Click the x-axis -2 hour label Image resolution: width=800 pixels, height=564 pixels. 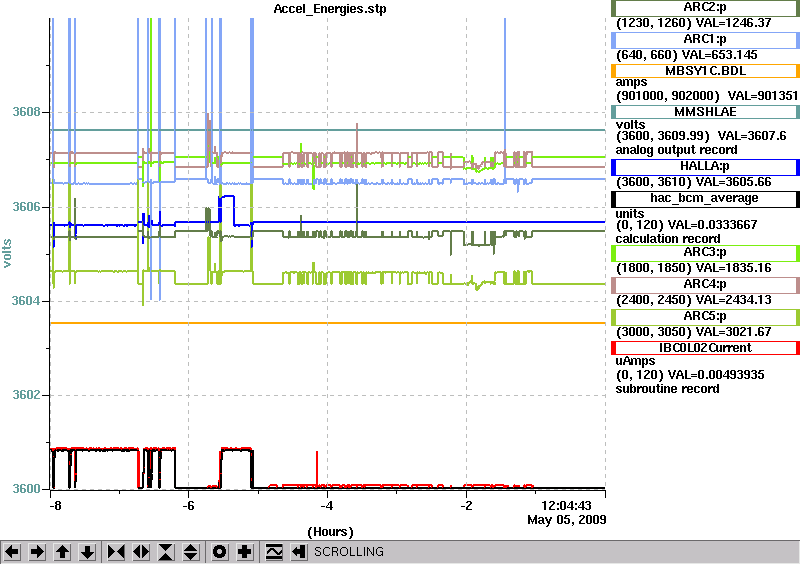[x=466, y=506]
